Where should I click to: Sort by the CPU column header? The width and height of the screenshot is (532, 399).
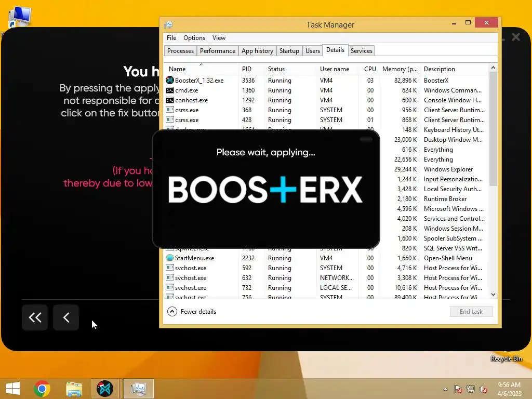[368, 69]
